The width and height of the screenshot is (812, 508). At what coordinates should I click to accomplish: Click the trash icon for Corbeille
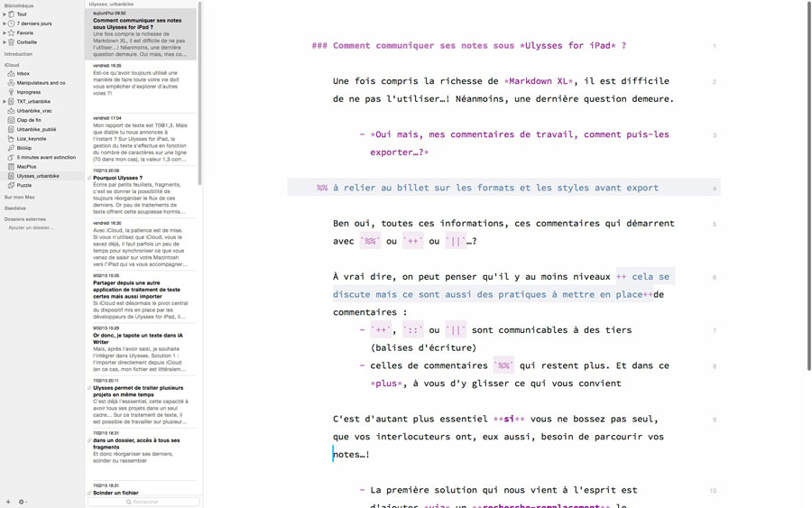pos(11,42)
